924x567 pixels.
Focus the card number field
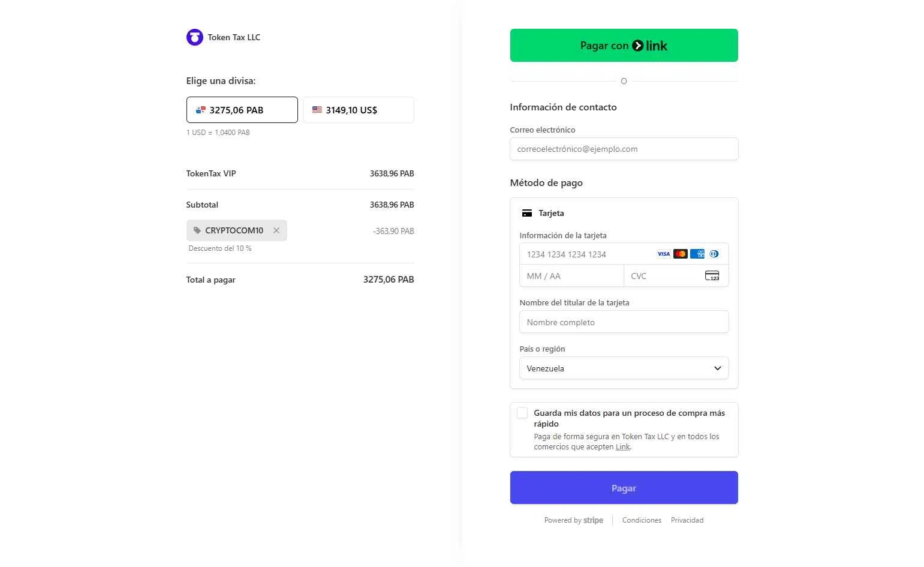624,254
